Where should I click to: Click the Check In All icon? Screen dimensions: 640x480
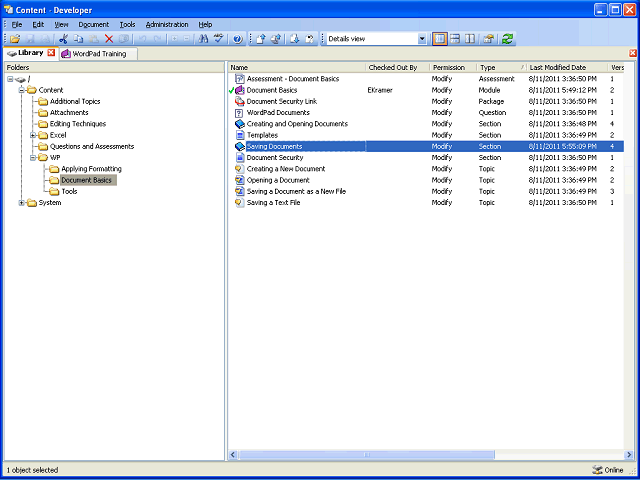(x=276, y=39)
